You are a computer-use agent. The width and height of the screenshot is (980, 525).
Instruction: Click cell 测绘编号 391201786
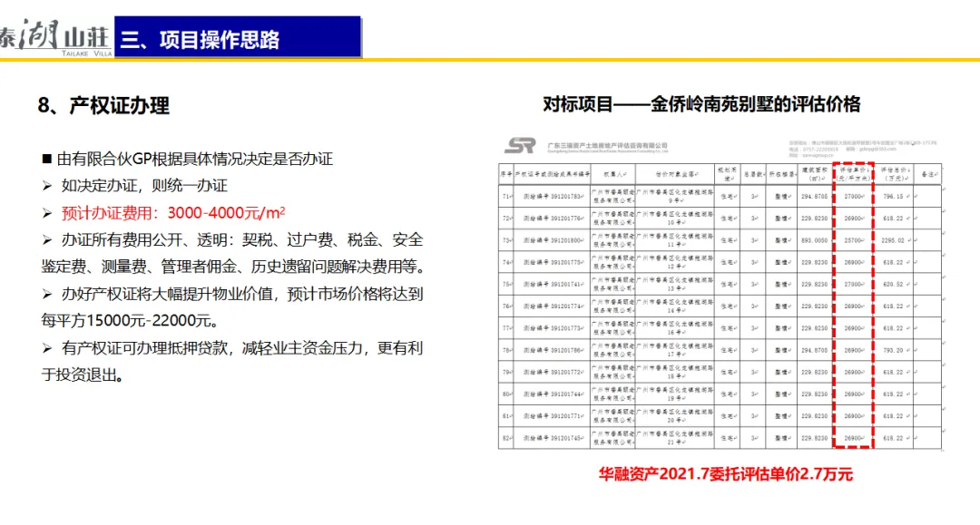553,350
